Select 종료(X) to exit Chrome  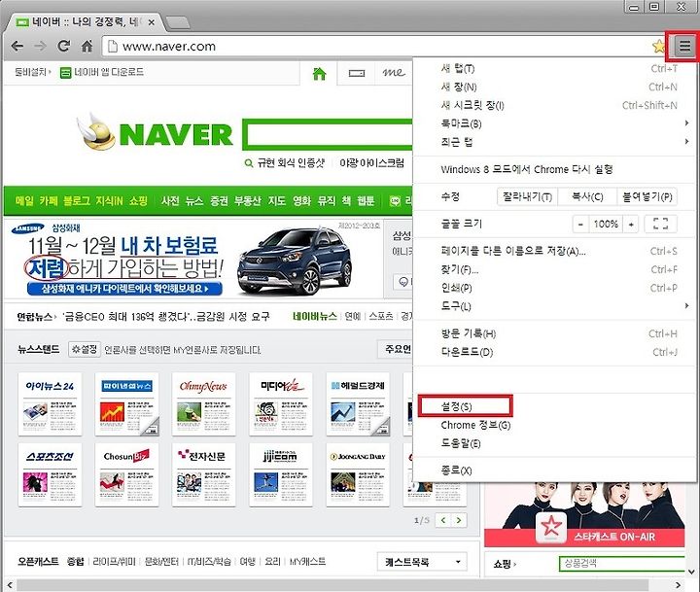pos(553,470)
